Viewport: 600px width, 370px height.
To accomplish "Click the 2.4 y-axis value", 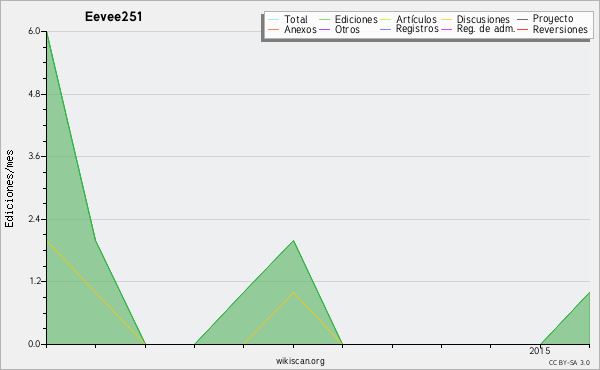I will pos(34,219).
